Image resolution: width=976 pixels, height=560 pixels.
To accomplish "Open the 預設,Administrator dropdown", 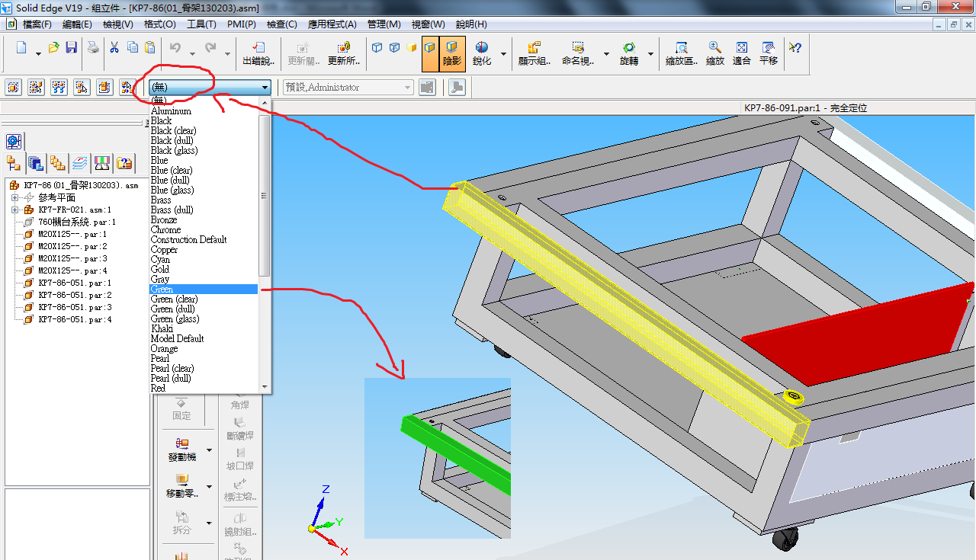I will click(x=408, y=88).
